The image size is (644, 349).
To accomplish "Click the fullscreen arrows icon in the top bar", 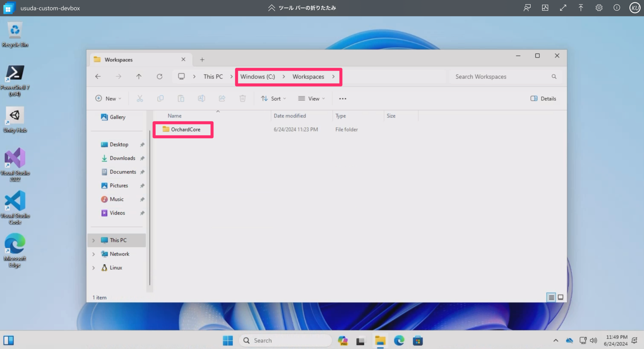I will click(563, 8).
